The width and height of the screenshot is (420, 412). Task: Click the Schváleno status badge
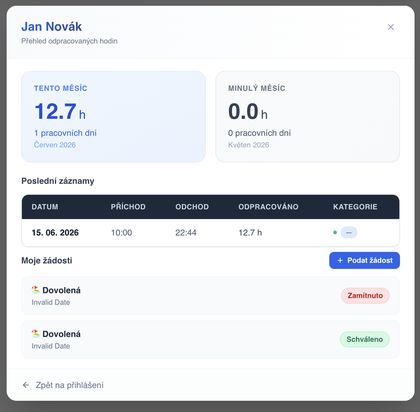[x=365, y=339]
